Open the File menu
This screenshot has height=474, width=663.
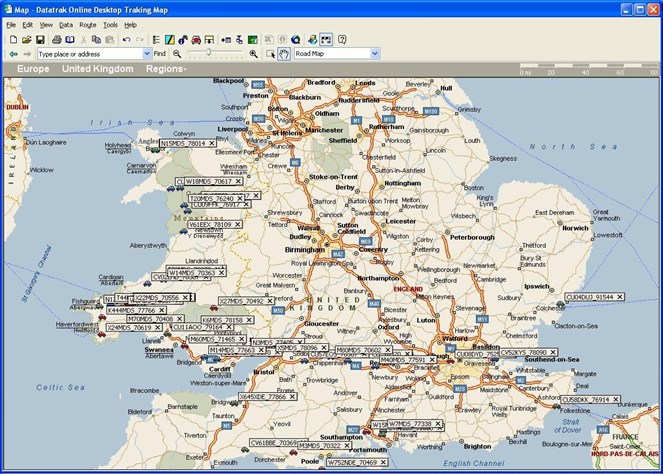click(x=11, y=25)
